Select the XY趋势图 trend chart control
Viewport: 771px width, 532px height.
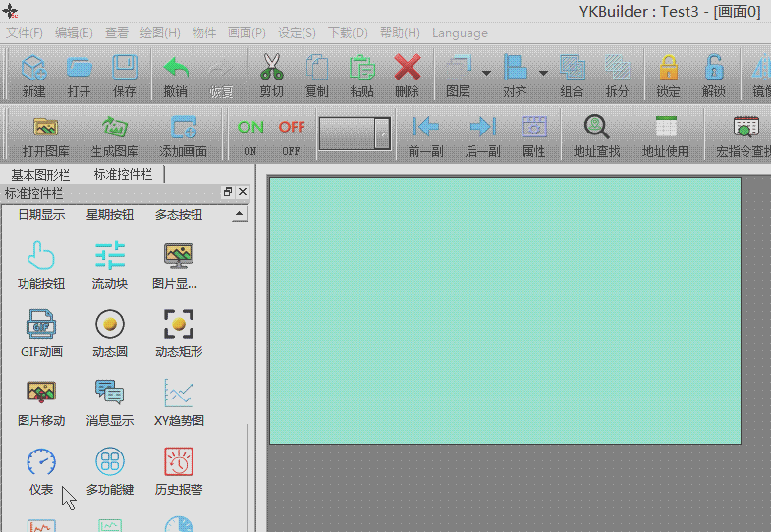179,394
